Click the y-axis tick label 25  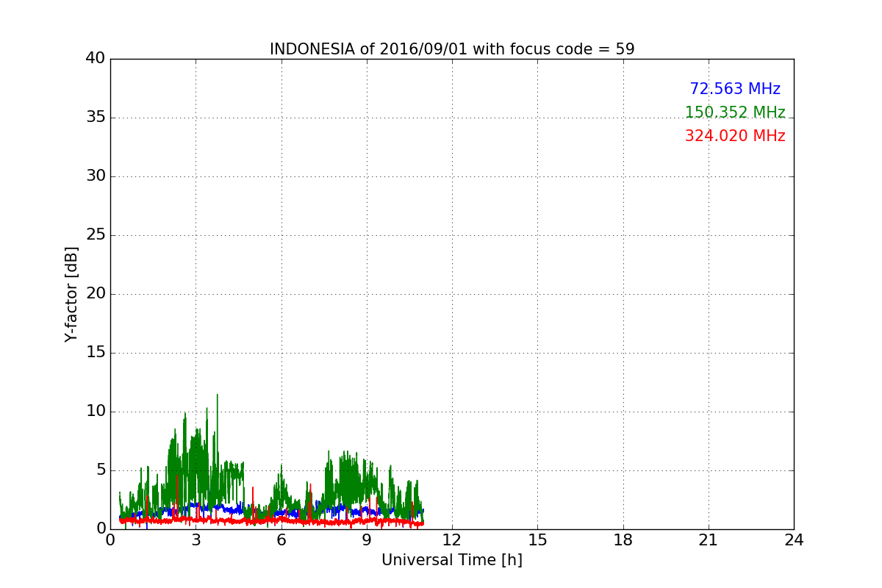[96, 235]
